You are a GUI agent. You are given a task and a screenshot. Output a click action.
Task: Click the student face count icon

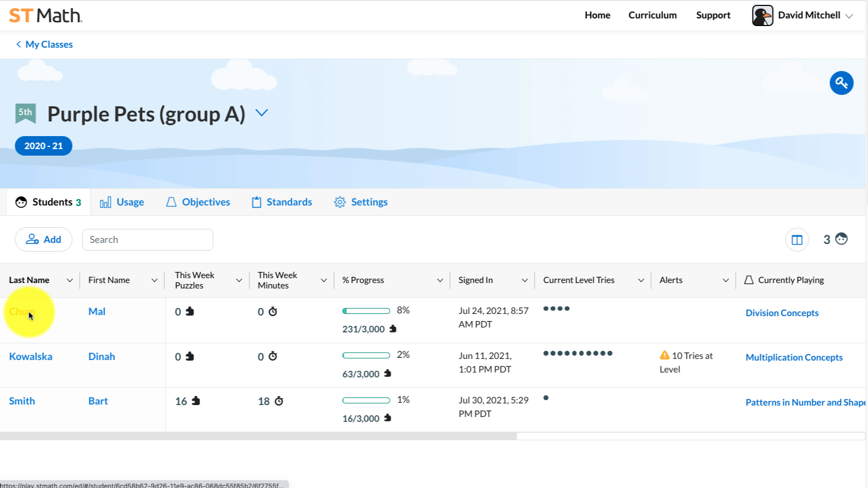(841, 239)
